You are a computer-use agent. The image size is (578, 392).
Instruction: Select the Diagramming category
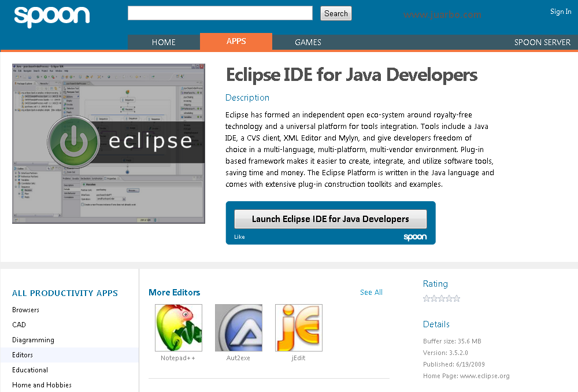(x=33, y=340)
